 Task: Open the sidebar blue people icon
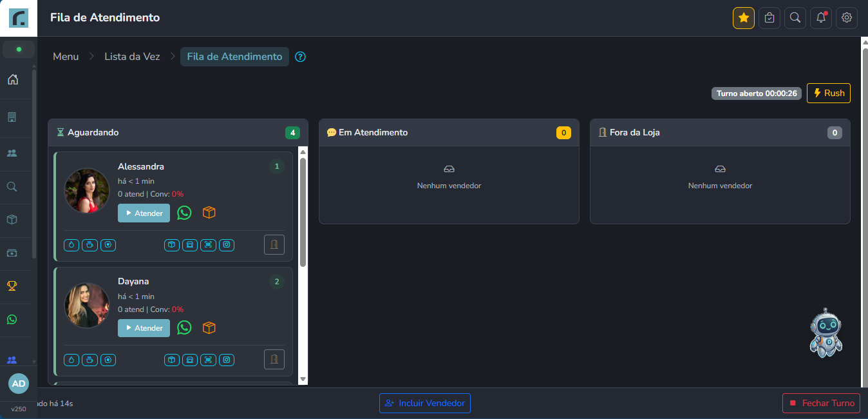click(x=12, y=359)
